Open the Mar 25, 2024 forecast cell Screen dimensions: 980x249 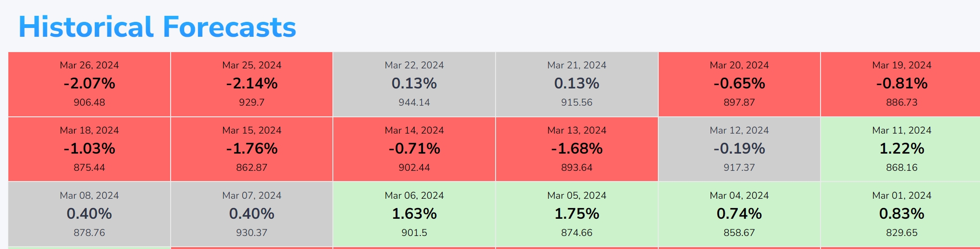(x=252, y=84)
